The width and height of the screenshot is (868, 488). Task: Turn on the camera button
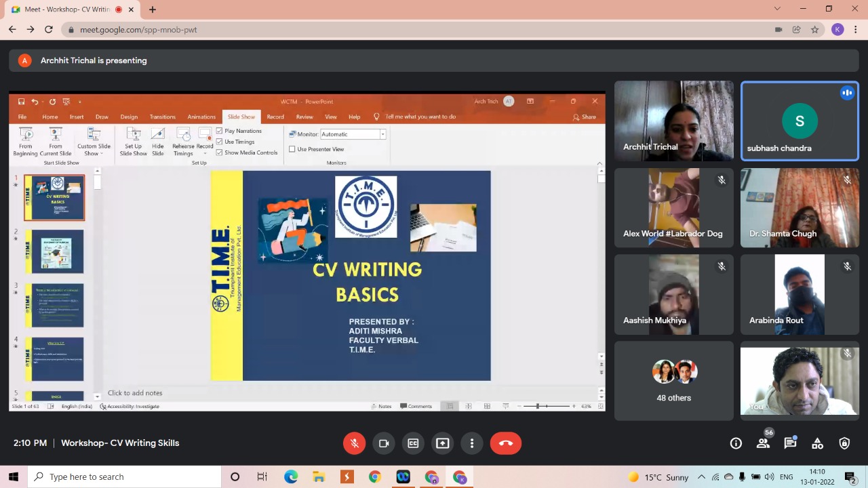[384, 443]
